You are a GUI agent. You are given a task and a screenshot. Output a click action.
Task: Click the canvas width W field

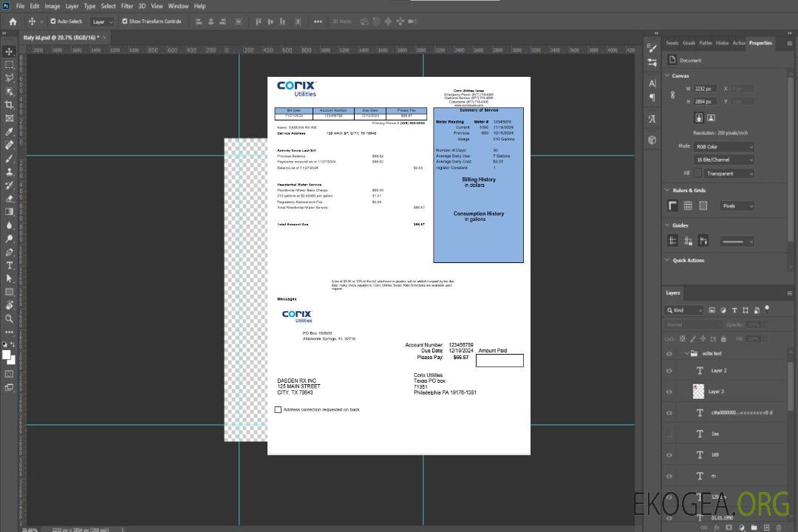705,89
